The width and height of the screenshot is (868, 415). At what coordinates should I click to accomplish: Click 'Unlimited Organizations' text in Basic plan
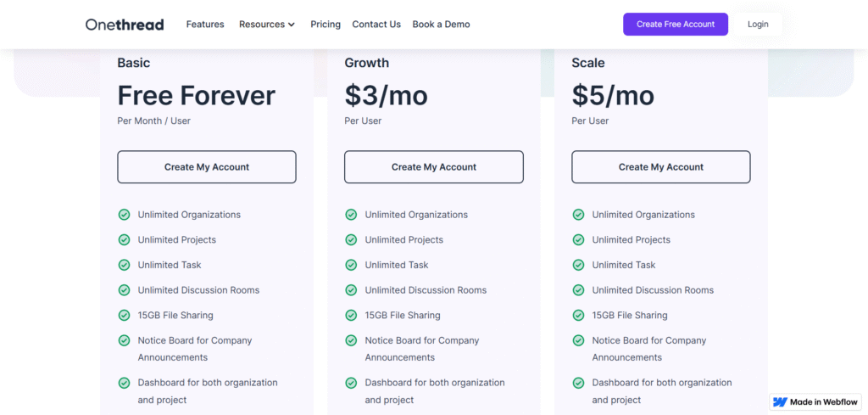pos(189,215)
